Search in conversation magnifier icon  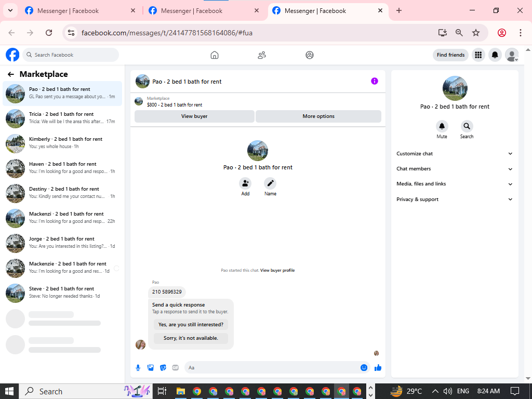click(467, 126)
